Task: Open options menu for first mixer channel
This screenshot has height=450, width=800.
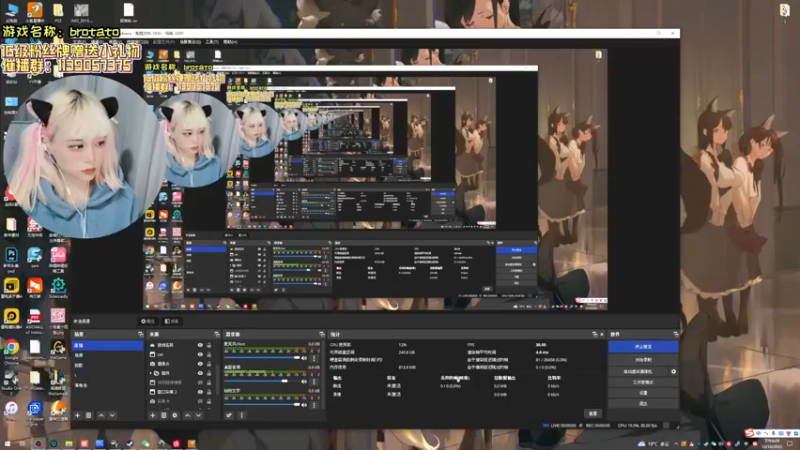Action: click(x=314, y=358)
